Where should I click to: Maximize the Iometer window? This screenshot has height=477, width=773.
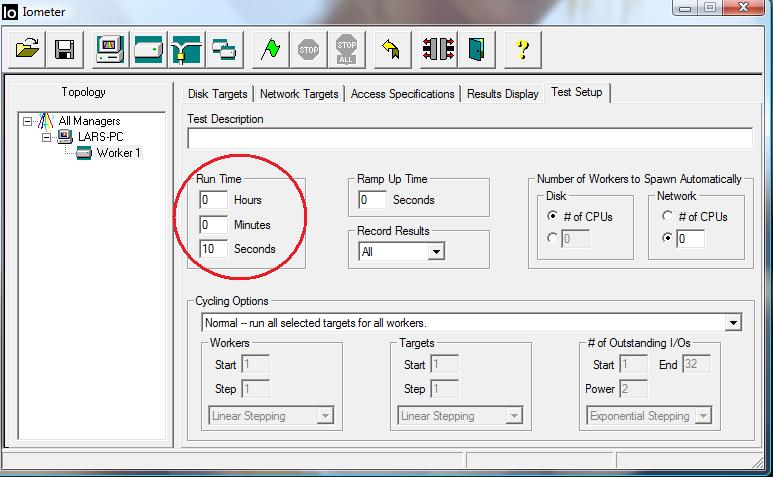710,7
